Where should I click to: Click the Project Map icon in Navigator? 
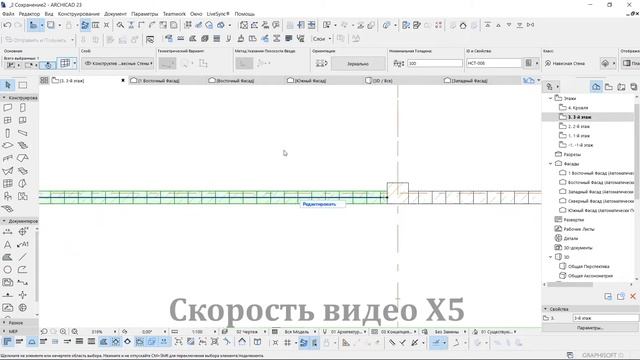(596, 87)
